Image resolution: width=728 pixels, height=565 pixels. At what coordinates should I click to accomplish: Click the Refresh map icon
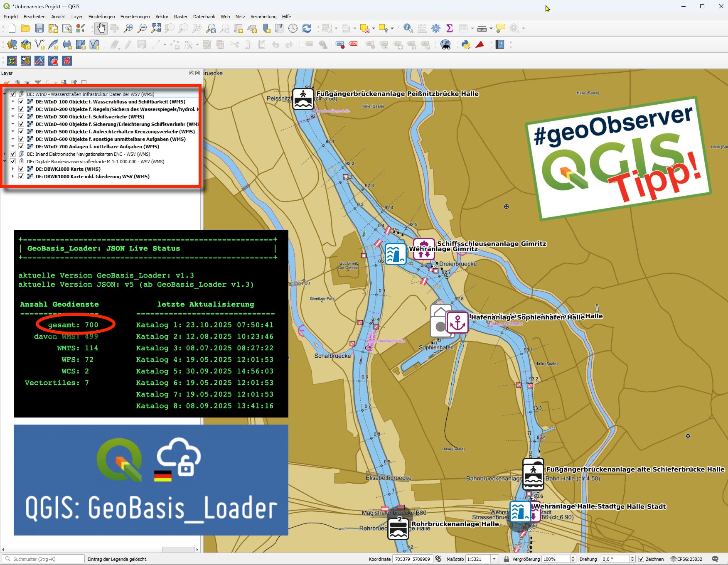click(x=307, y=28)
